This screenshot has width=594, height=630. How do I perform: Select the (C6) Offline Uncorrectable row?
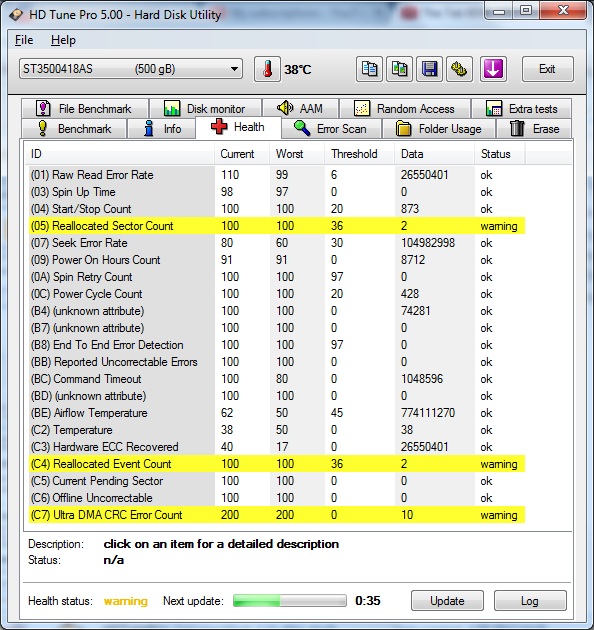(x=277, y=498)
